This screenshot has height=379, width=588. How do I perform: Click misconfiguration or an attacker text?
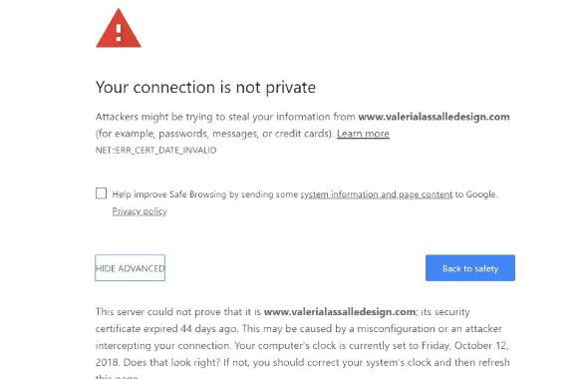click(429, 329)
